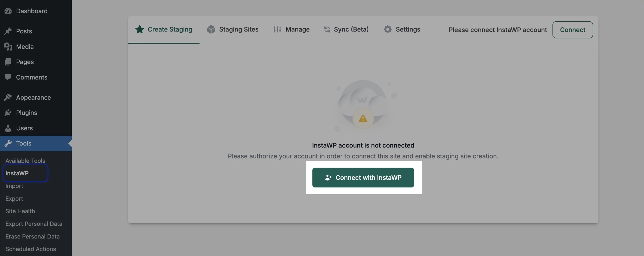Open Export Personal Data link
Screen dimensions: 644x256
(34, 224)
